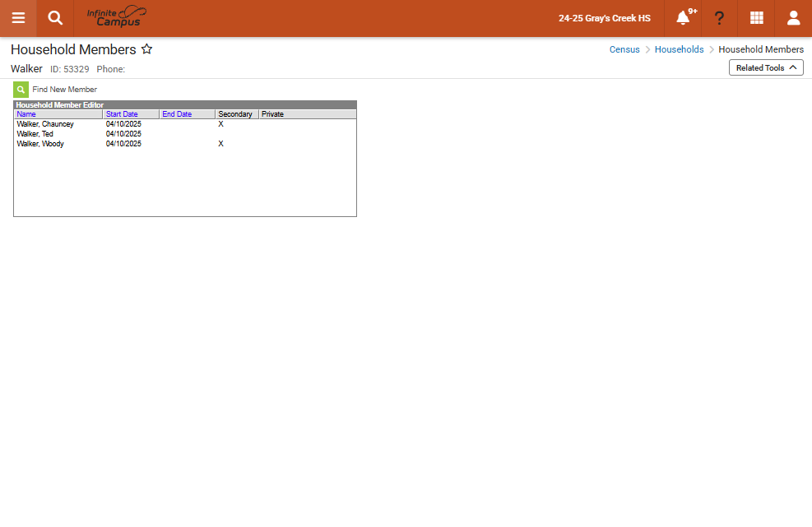
Task: Open the app switcher grid
Action: [757, 18]
